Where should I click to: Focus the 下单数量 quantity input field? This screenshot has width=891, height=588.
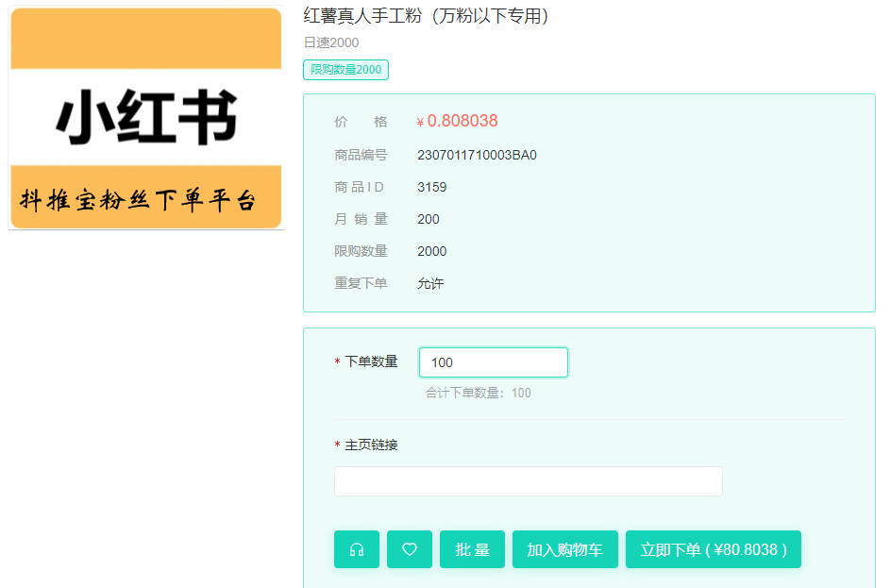[494, 362]
